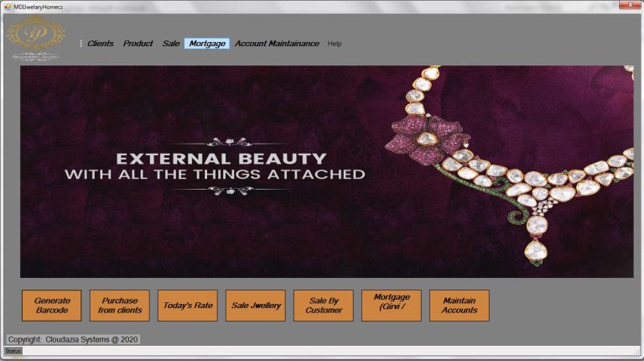Click the Cloudazia Systems copyright label

click(73, 339)
